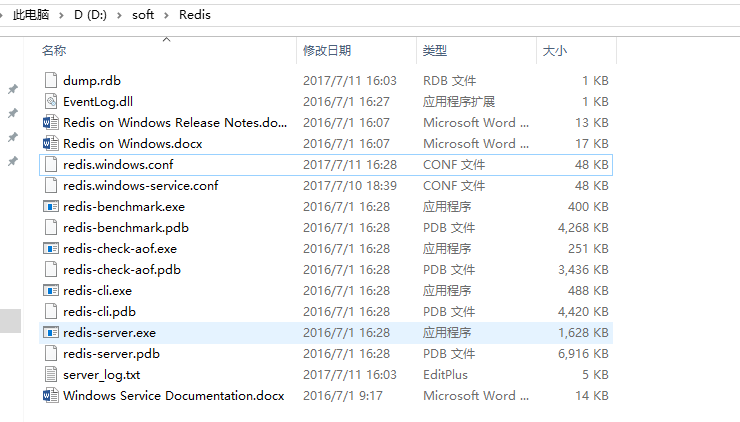Select redis-server.exe file name
This screenshot has width=740, height=422.
[x=109, y=333]
